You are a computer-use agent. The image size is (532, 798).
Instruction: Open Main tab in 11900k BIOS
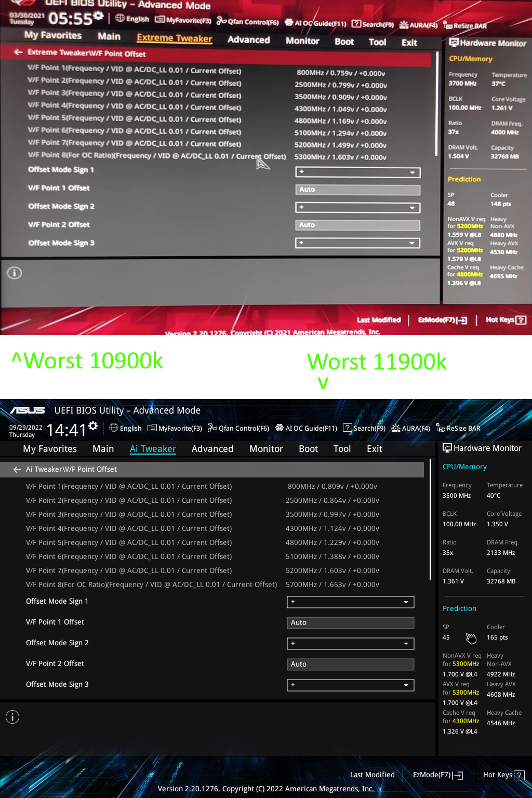[103, 449]
